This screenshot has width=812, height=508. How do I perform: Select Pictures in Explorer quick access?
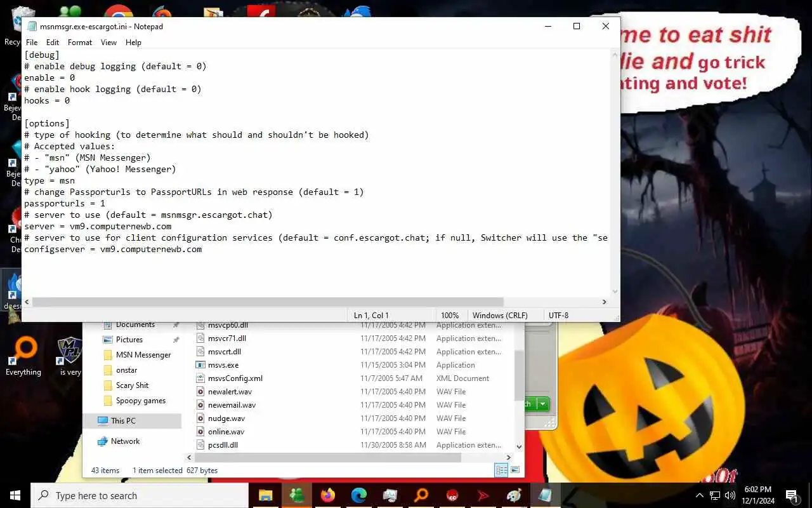(x=129, y=340)
